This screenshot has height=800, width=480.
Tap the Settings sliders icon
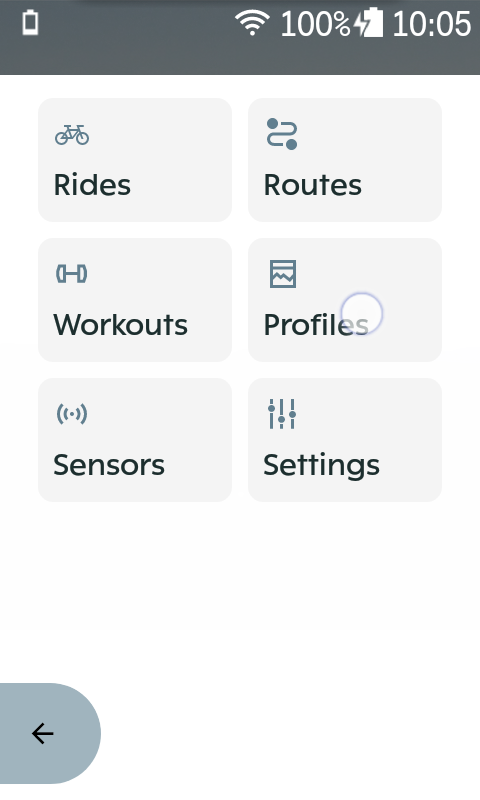(x=282, y=414)
